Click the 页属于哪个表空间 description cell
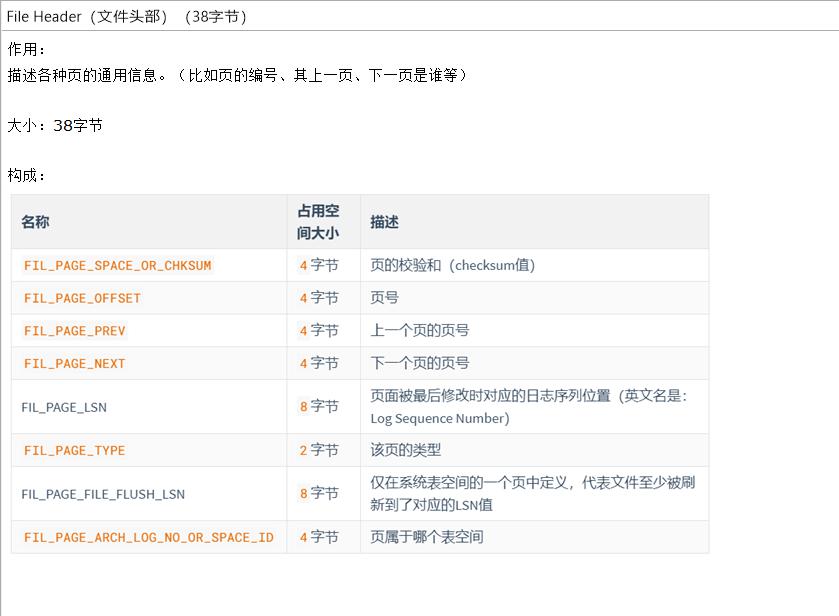The width and height of the screenshot is (839, 616). coord(426,537)
